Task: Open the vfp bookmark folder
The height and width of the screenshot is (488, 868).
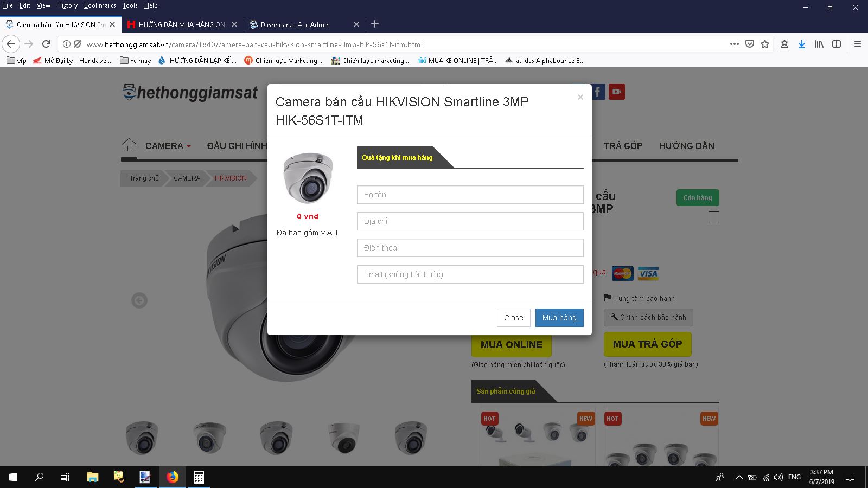Action: [x=16, y=61]
